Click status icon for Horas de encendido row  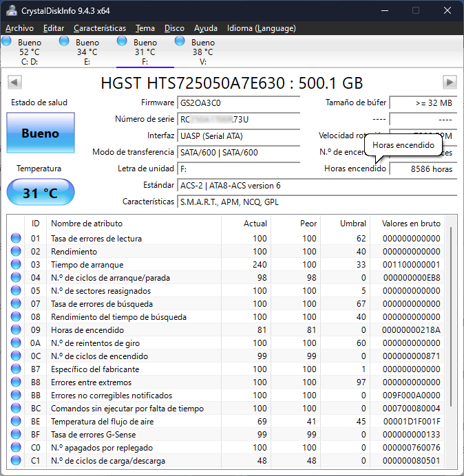16,329
